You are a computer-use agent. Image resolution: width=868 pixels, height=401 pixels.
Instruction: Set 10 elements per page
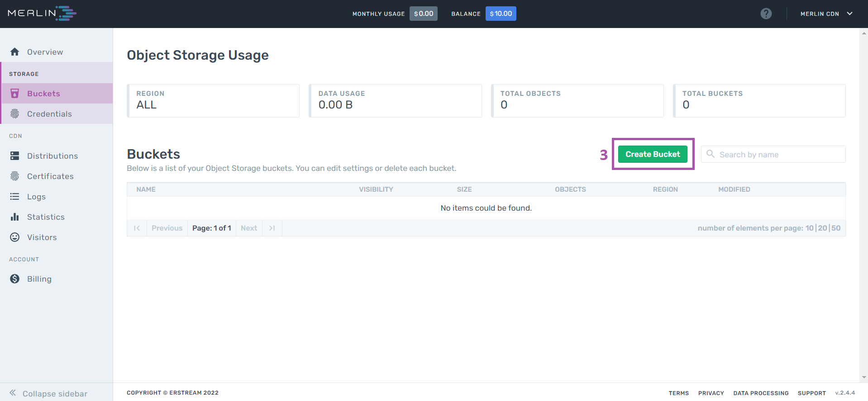click(810, 228)
